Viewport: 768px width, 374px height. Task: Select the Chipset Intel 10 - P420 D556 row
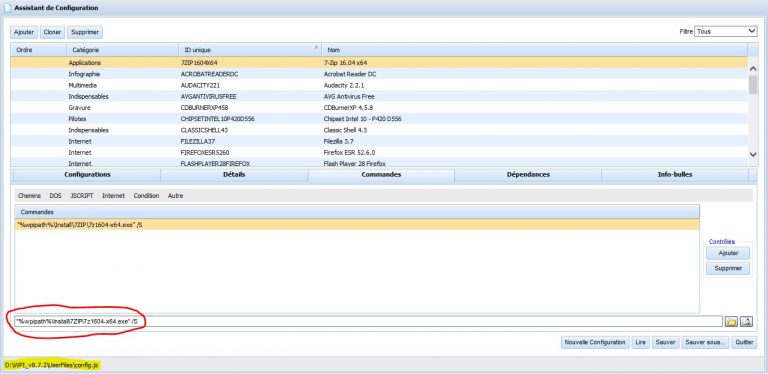tap(379, 119)
